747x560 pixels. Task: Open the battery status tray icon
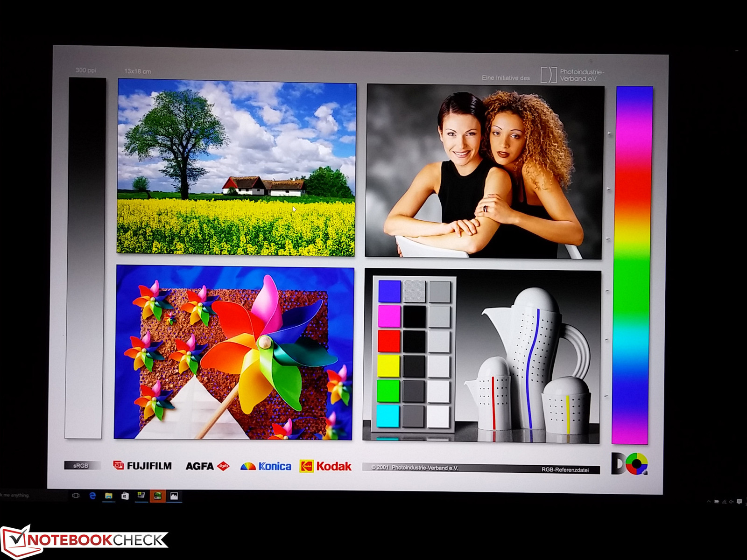[x=716, y=502]
